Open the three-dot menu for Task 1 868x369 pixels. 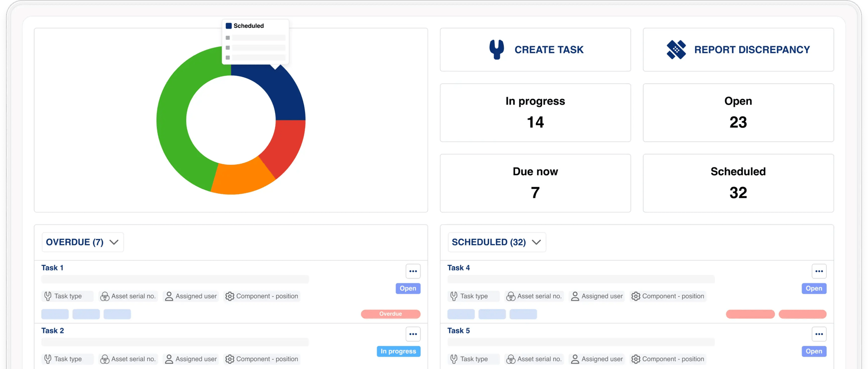[x=413, y=271]
